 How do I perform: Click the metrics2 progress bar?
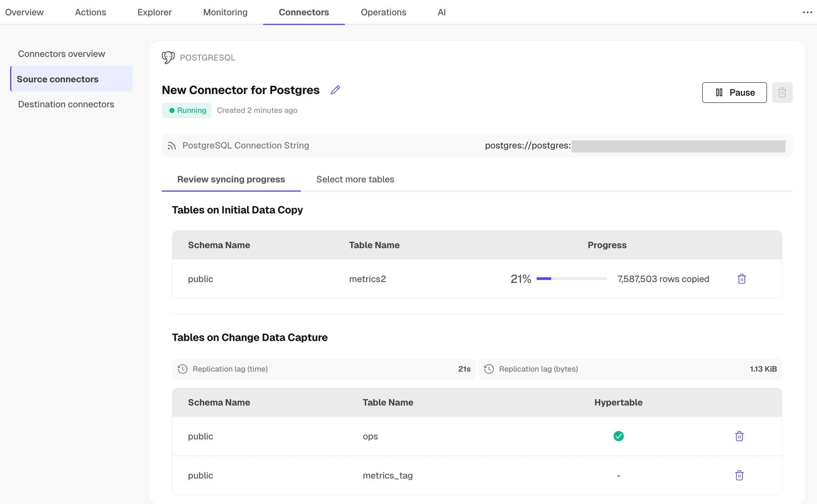pyautogui.click(x=572, y=278)
